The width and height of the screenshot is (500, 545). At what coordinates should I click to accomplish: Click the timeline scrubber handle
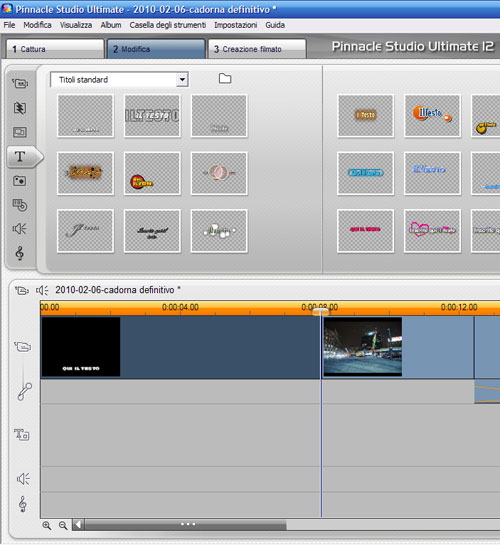pos(320,311)
